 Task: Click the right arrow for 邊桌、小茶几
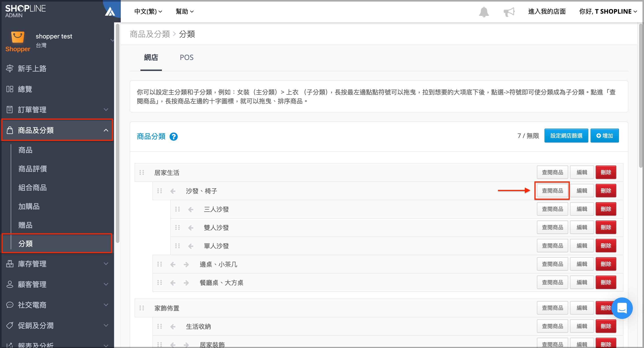pyautogui.click(x=186, y=265)
